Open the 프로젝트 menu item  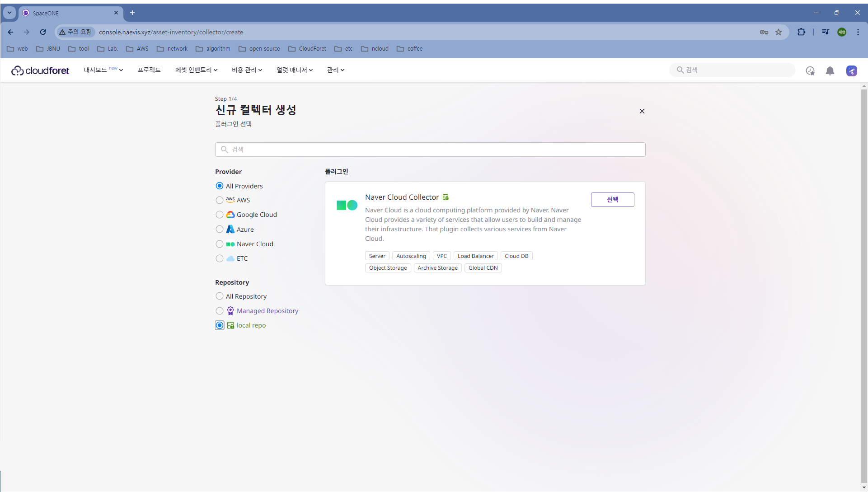[x=149, y=70]
